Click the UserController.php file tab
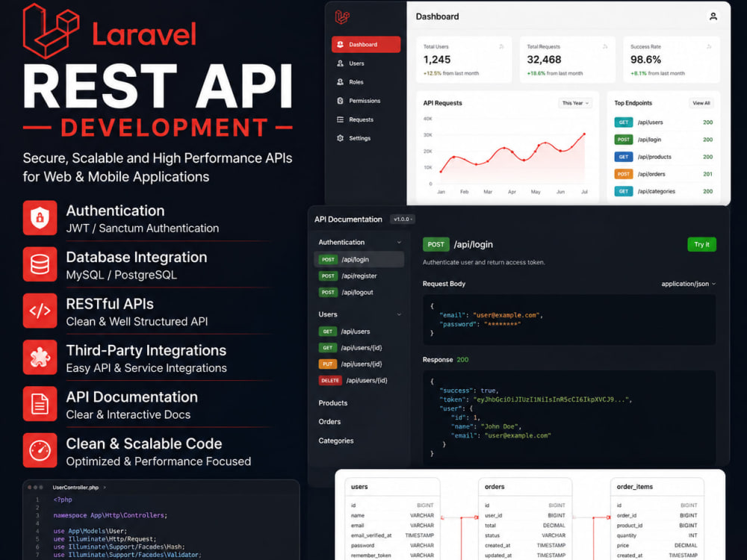 pos(75,488)
